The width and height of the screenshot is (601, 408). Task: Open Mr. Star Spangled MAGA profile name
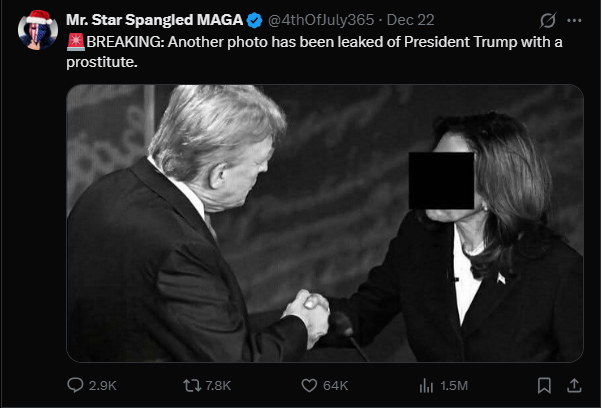point(154,20)
